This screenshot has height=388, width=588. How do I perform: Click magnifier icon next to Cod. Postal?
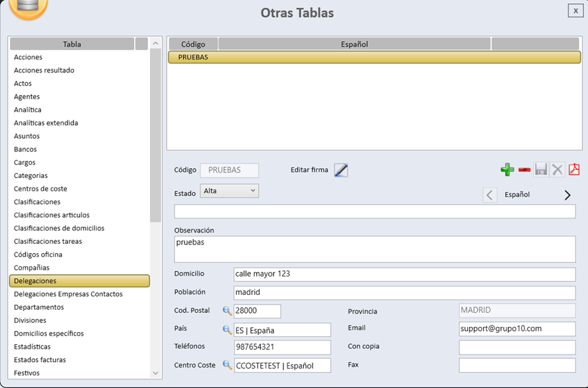click(x=227, y=311)
